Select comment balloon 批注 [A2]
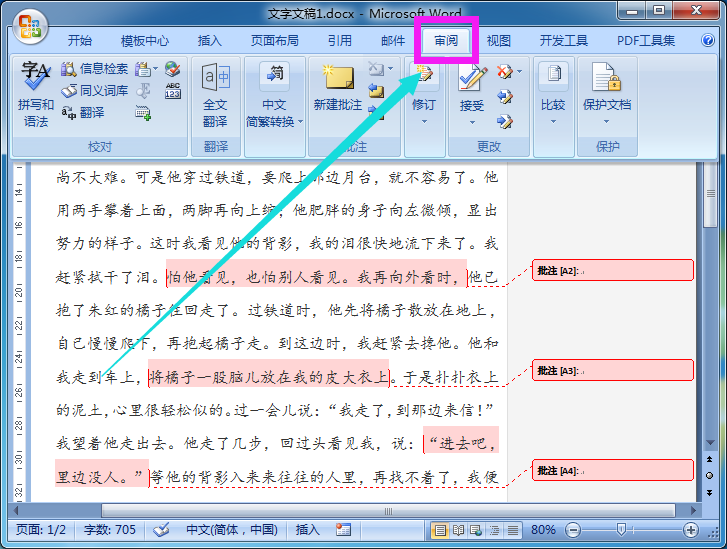 612,270
